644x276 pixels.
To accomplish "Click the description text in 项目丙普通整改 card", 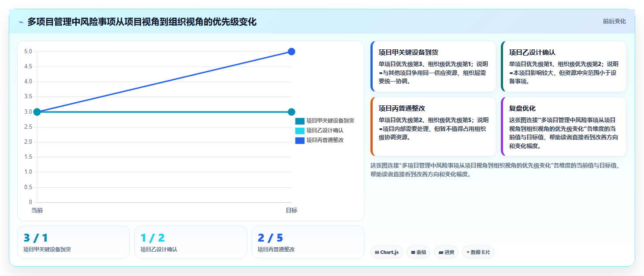I will (433, 128).
